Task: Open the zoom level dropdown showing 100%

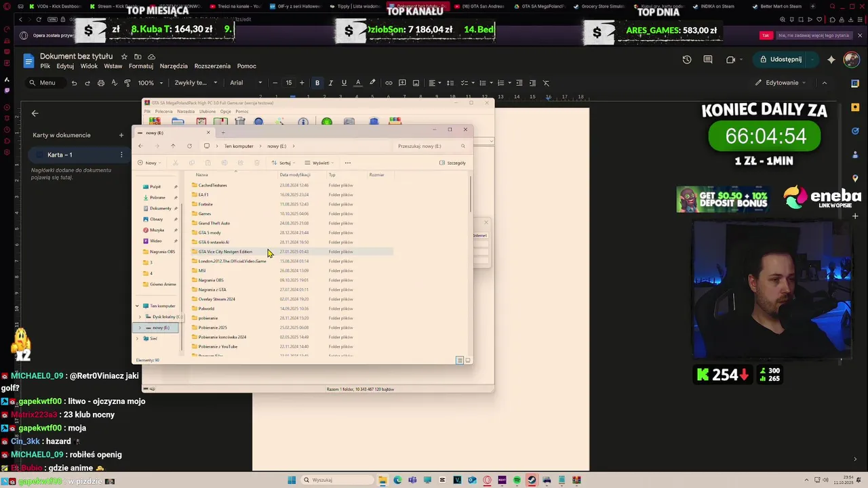Action: (x=151, y=83)
